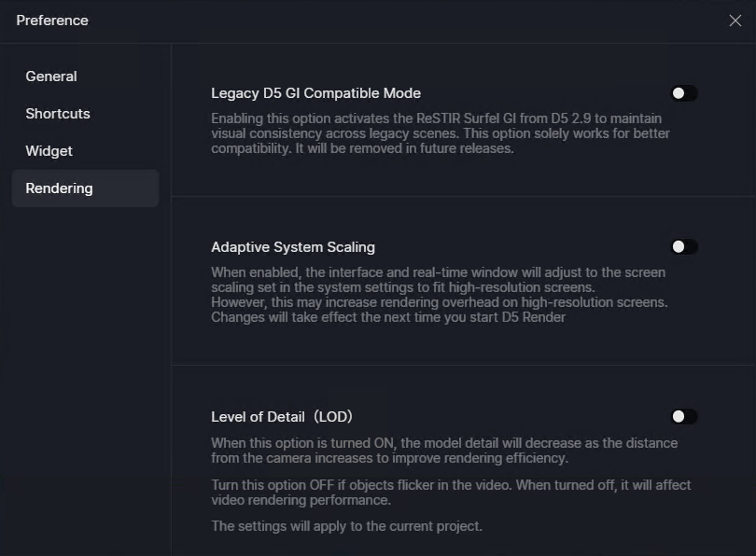Click the 'increase rendering overhead' warning line
The height and width of the screenshot is (556, 756).
tap(440, 302)
